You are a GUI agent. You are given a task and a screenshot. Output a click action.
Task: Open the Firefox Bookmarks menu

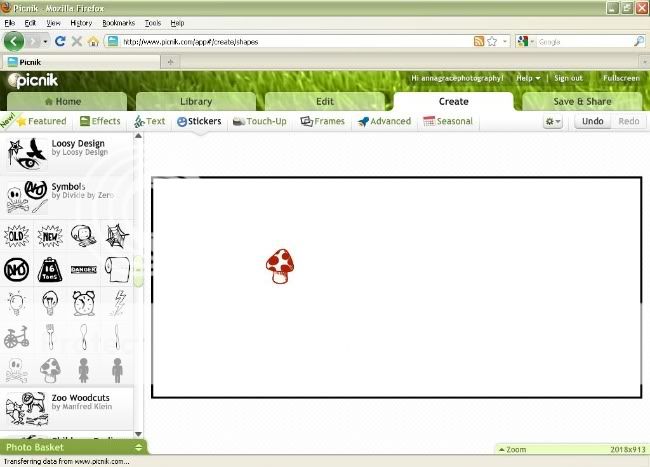pyautogui.click(x=119, y=23)
